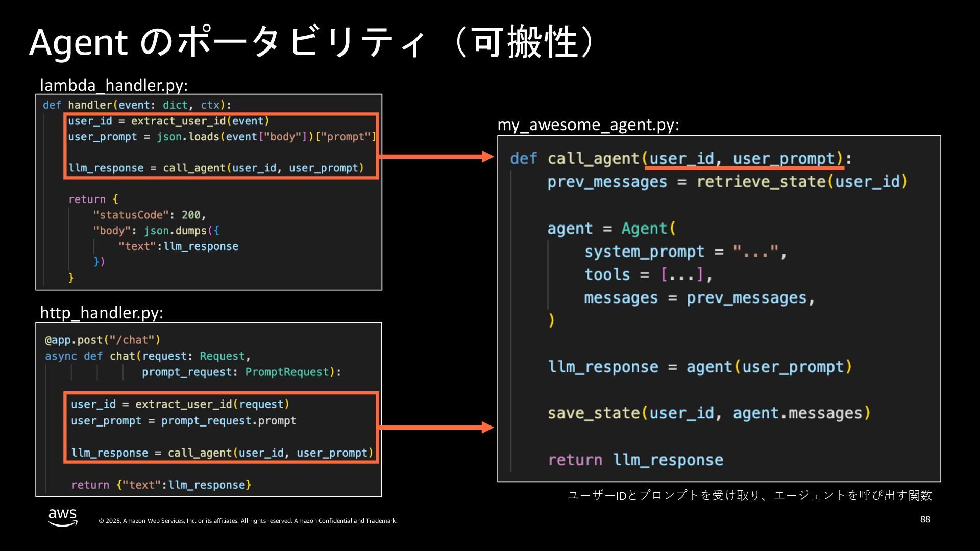Image resolution: width=980 pixels, height=551 pixels.
Task: Click the slide number 88
Action: coord(925,519)
